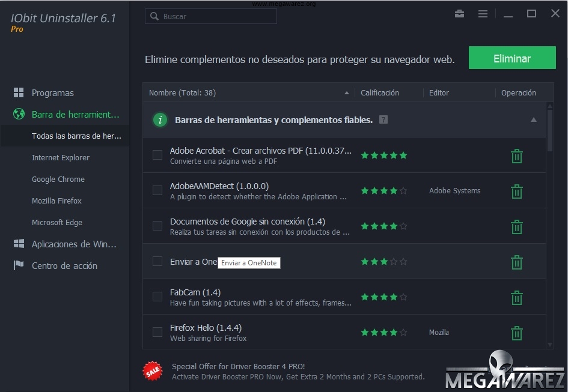
Task: Click scrollbar down arrow
Action: coord(550,345)
